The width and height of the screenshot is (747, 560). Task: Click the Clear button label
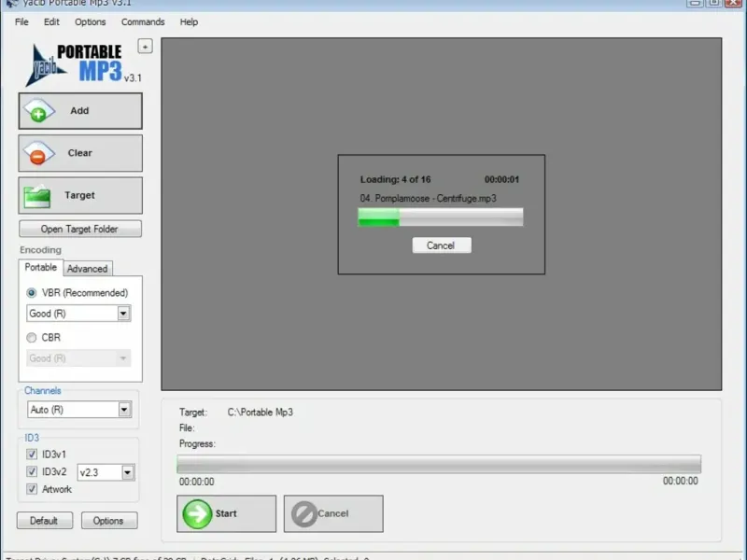80,153
